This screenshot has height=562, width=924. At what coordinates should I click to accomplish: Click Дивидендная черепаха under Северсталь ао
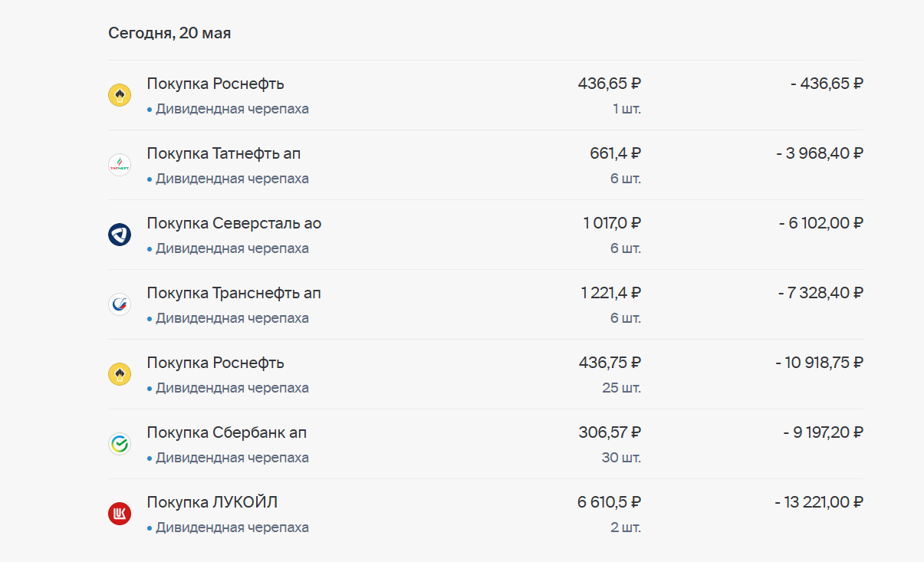pos(232,248)
